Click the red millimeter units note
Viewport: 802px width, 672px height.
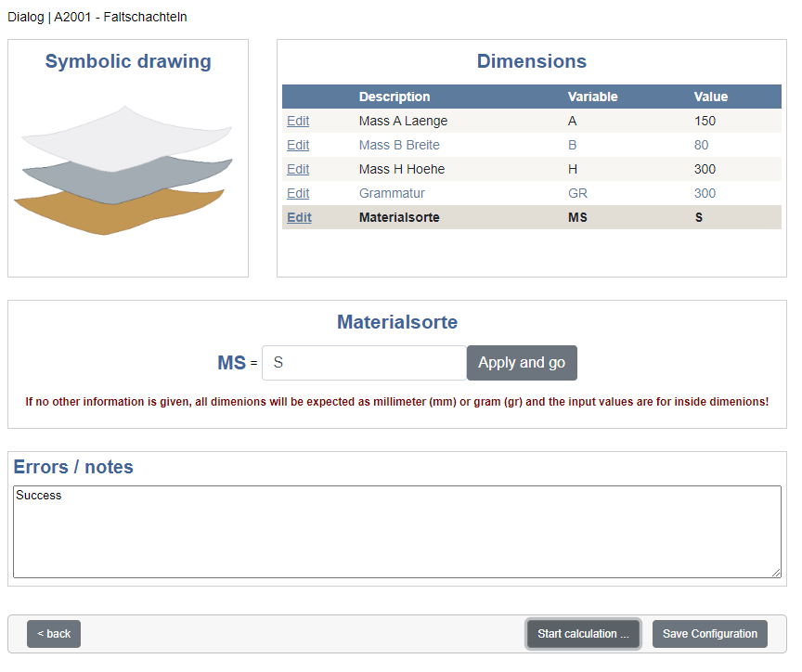tap(397, 402)
